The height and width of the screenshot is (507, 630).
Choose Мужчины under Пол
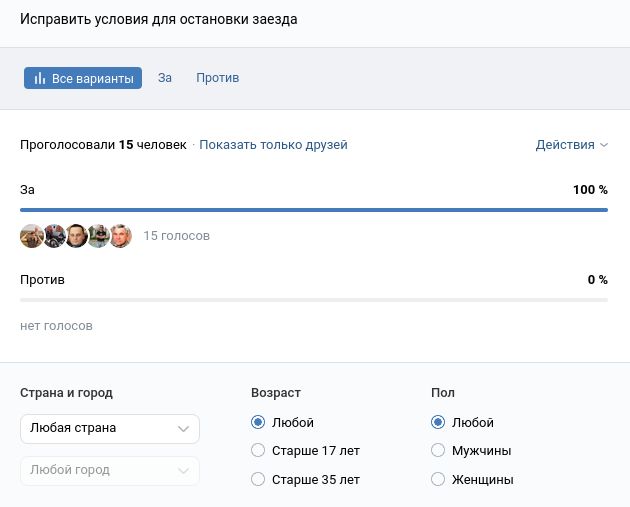438,451
